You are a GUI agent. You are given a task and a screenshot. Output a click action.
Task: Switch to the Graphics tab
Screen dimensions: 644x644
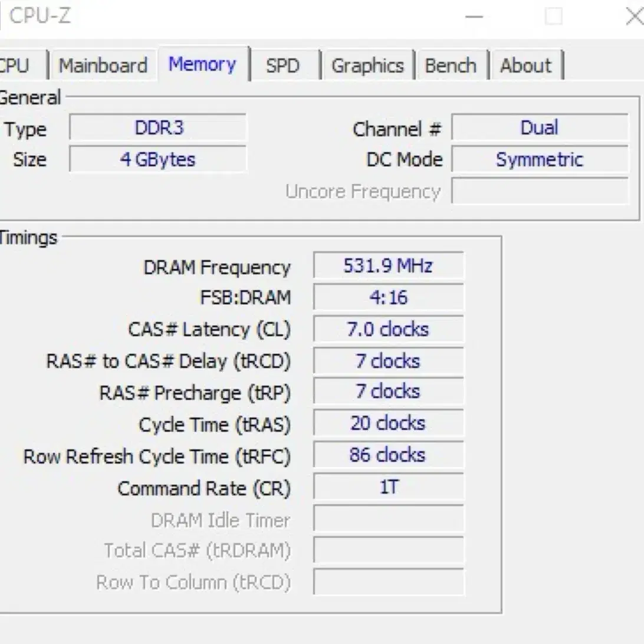coord(367,65)
